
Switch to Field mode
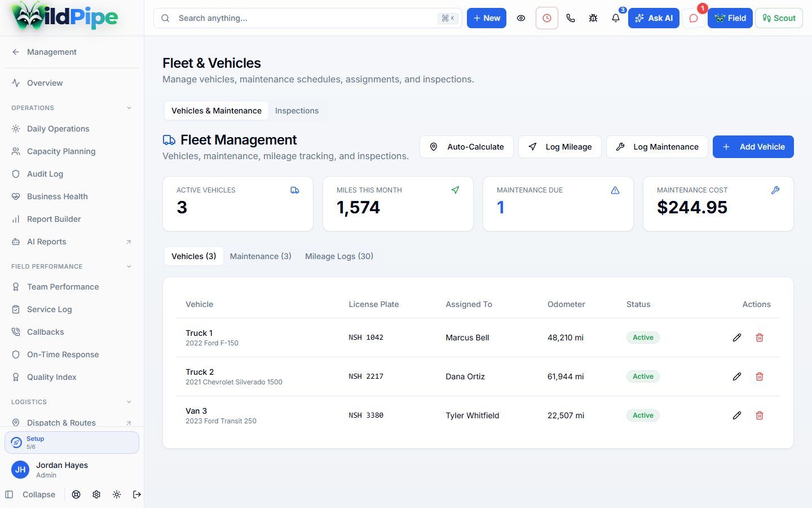tap(730, 18)
